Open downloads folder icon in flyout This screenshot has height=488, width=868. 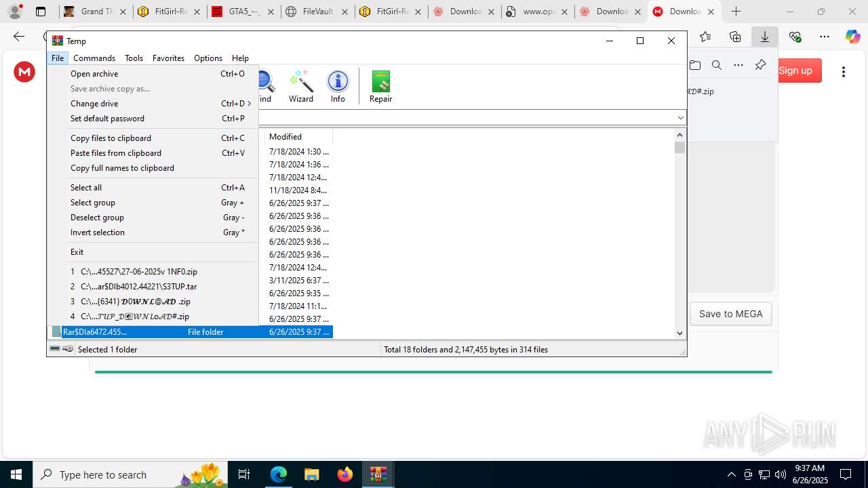695,65
